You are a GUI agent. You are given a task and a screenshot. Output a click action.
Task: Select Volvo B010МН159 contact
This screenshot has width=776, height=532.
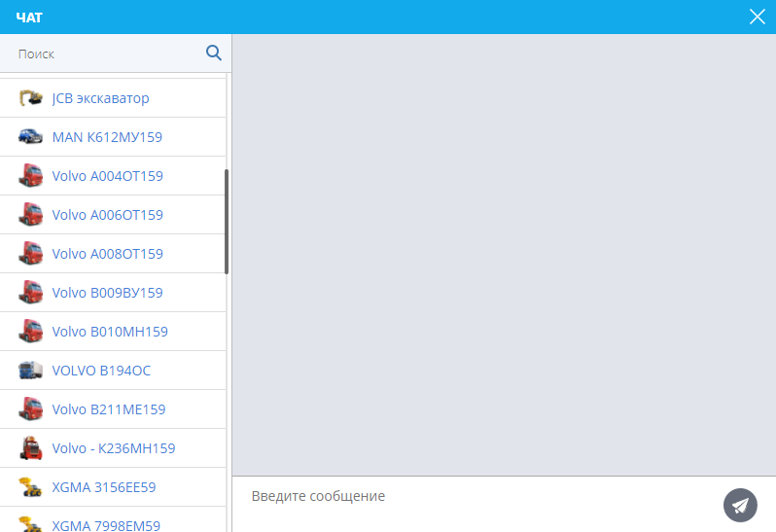109,332
